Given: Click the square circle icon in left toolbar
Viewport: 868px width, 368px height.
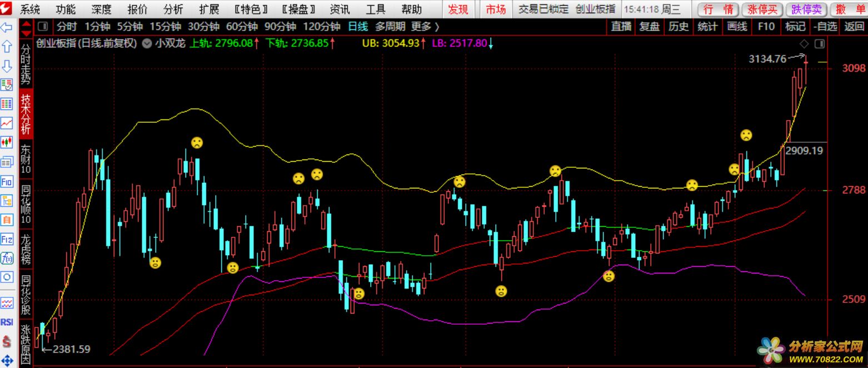Looking at the screenshot, I should [7, 277].
